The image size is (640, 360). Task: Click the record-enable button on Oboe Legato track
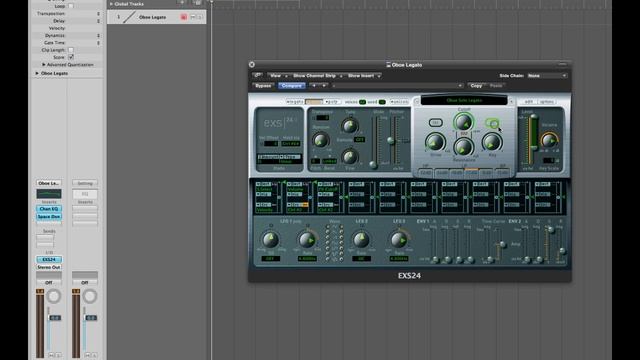tap(184, 17)
